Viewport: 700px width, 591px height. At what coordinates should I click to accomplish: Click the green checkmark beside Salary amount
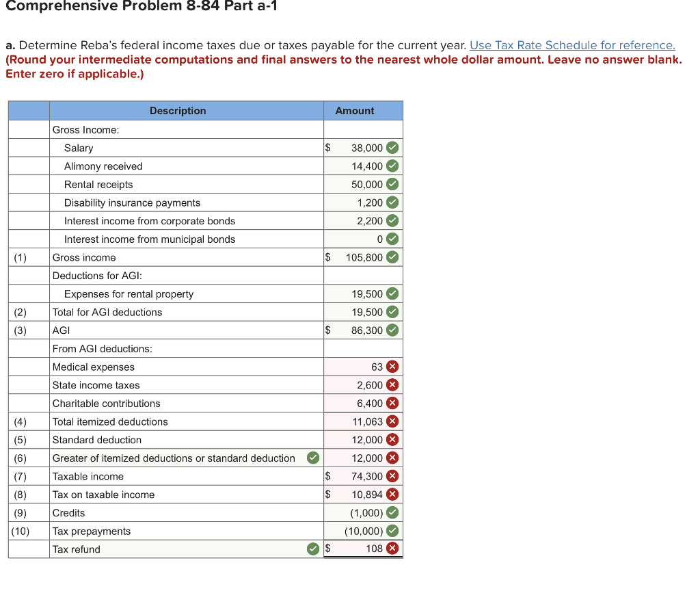393,148
